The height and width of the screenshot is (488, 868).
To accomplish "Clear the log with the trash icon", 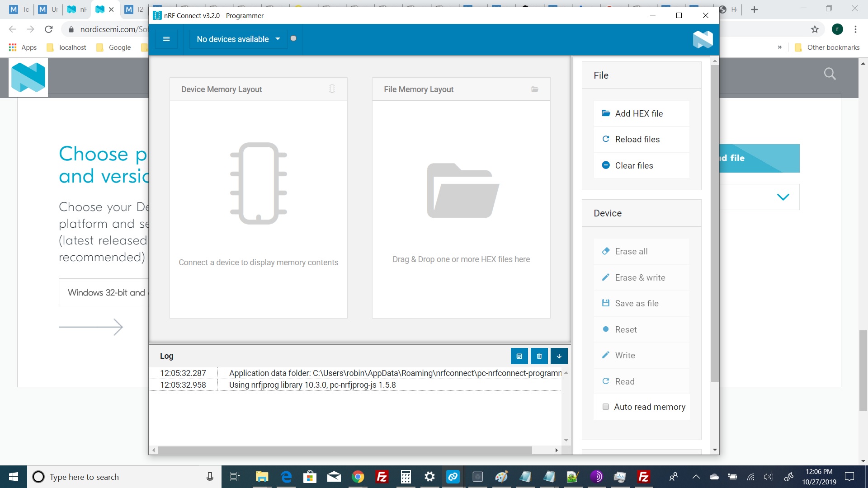I will pyautogui.click(x=539, y=356).
